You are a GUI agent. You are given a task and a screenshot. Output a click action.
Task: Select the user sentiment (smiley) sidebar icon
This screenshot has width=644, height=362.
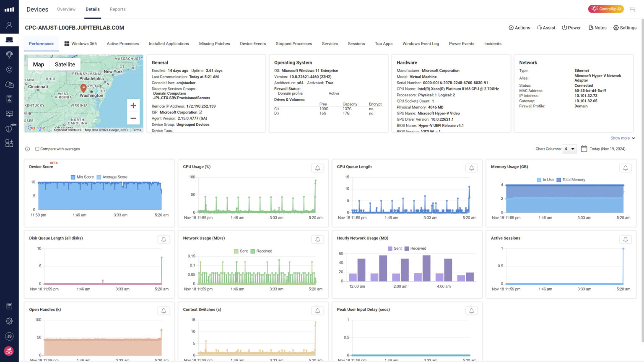click(x=9, y=70)
